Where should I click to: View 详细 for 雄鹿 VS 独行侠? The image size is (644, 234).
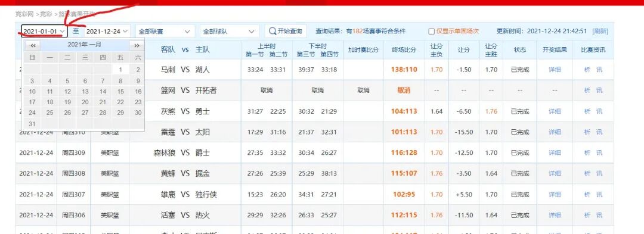(x=555, y=194)
